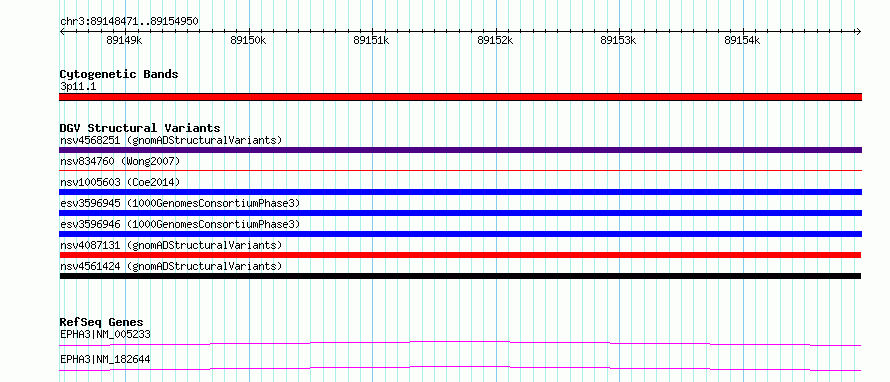Click the 89154k ruler tick label
Image resolution: width=890 pixels, height=382 pixels.
tap(742, 41)
